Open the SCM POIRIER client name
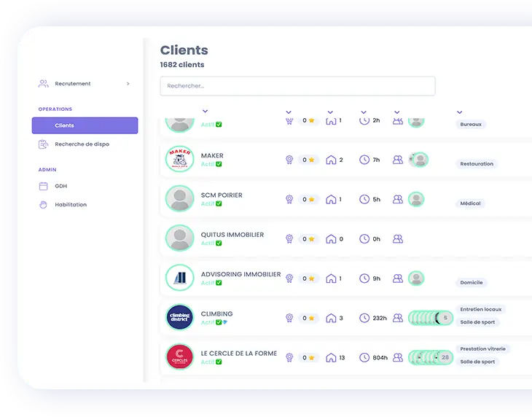Screen dimensions: 532x417 click(x=222, y=195)
